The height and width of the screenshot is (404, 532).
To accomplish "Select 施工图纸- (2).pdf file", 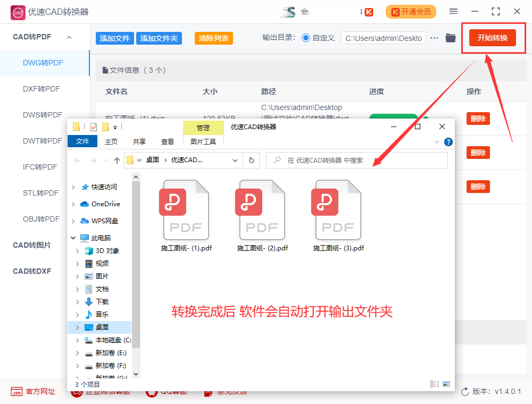I will coord(262,216).
